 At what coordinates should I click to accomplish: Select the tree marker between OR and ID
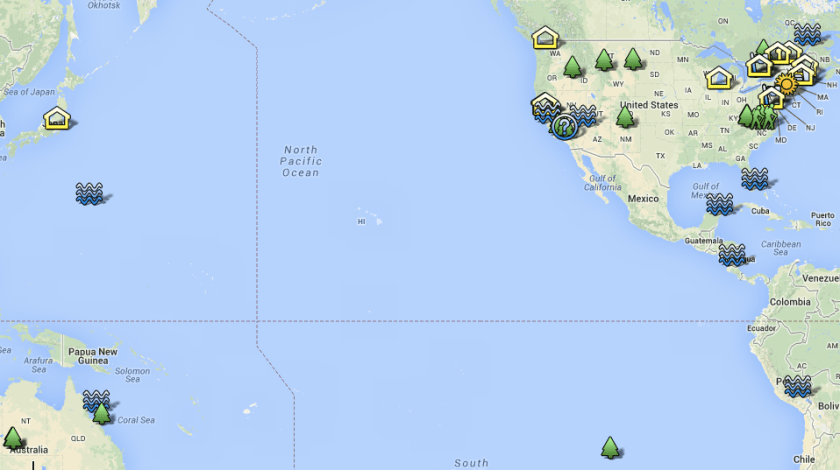click(x=572, y=66)
